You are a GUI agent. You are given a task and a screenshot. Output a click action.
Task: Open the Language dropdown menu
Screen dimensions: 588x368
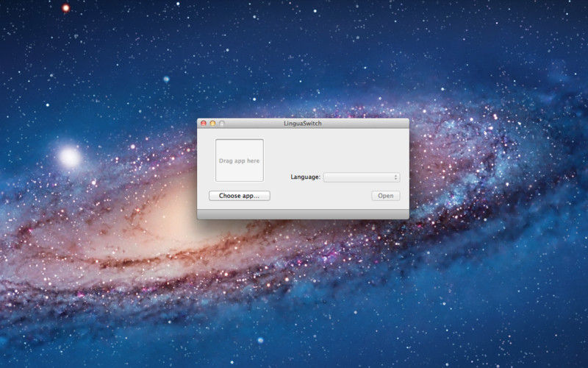[362, 177]
